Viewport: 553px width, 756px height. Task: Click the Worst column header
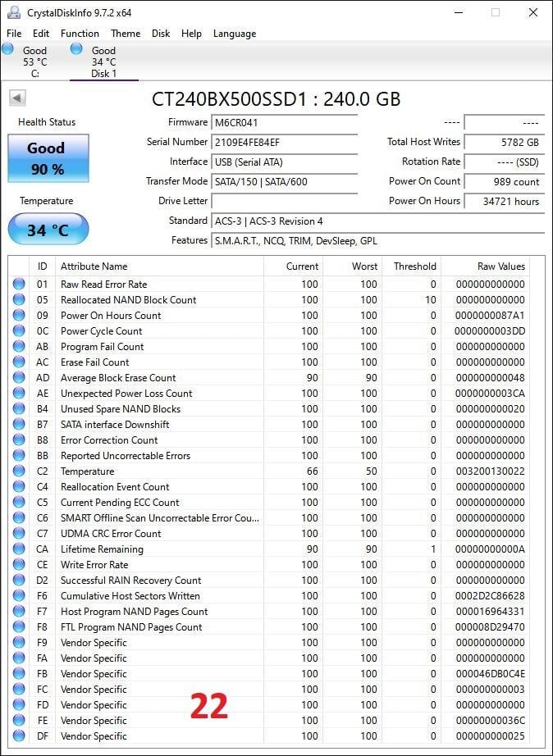tap(353, 266)
